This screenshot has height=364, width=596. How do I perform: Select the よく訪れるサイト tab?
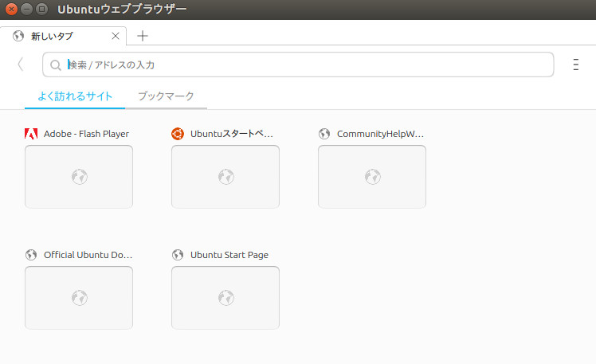[x=75, y=96]
